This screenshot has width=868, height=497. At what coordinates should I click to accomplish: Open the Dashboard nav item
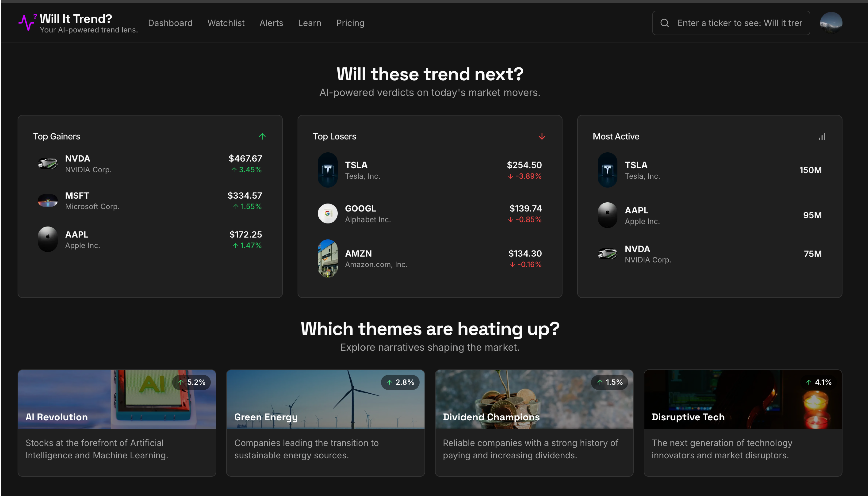(170, 23)
